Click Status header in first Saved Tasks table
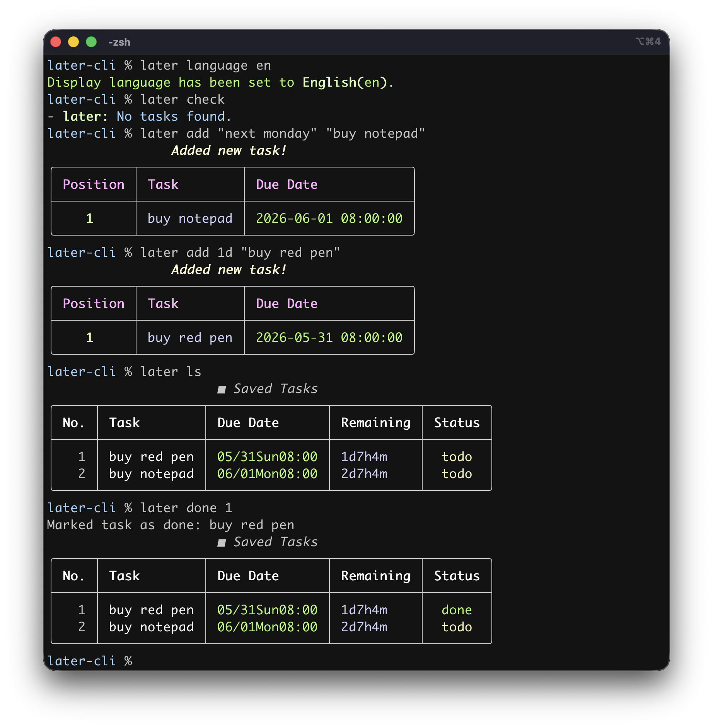Image resolution: width=713 pixels, height=728 pixels. (457, 423)
